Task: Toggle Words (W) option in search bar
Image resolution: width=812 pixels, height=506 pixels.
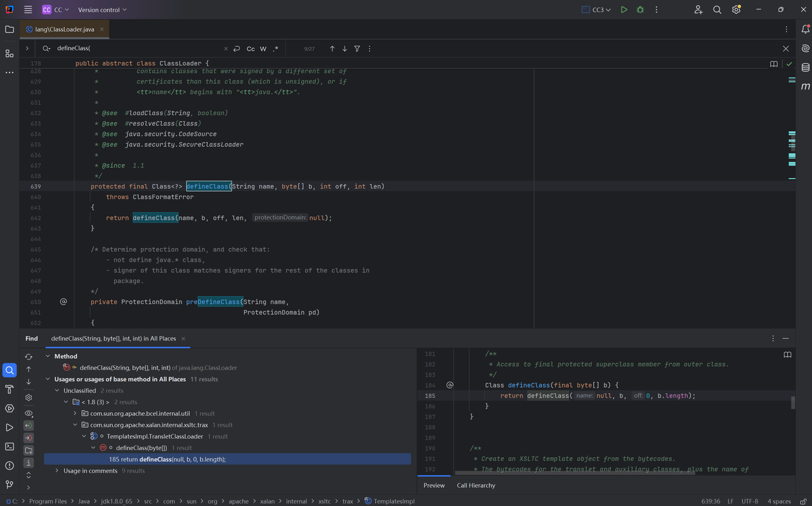Action: (263, 48)
